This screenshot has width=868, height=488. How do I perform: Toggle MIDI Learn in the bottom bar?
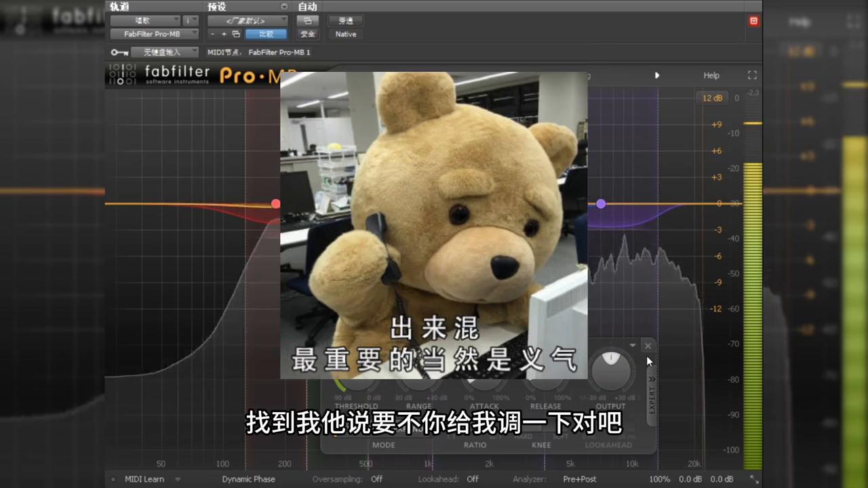[144, 479]
